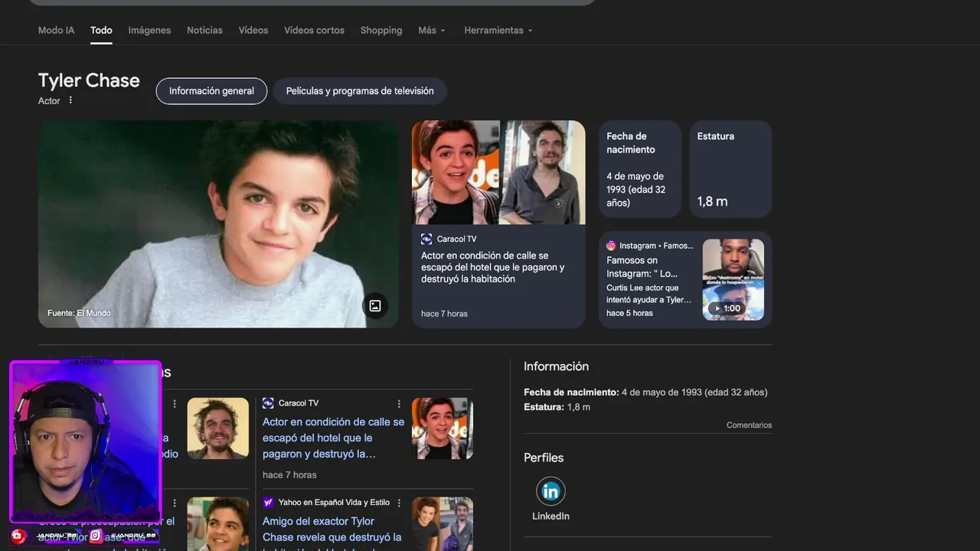The image size is (980, 551).
Task: Click Caracol TV logo in news card
Action: click(x=426, y=239)
